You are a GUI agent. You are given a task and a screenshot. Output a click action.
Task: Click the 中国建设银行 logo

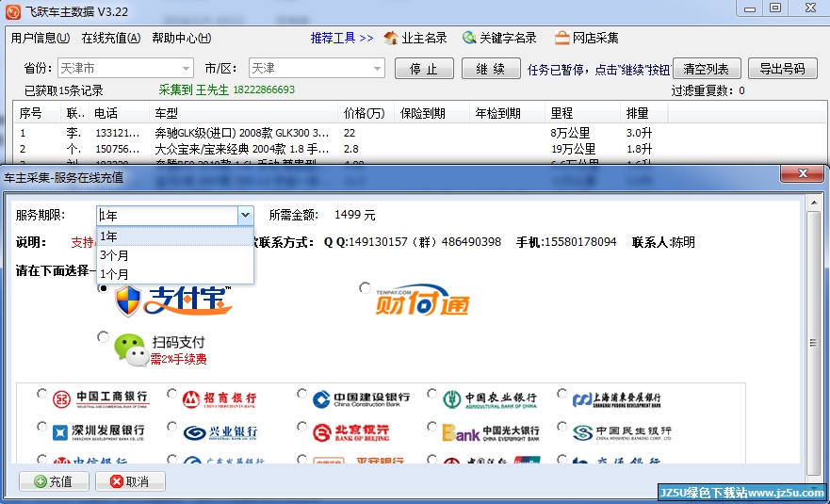click(x=361, y=398)
